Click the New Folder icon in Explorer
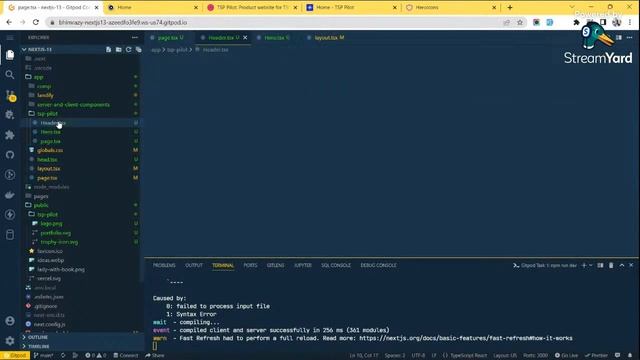 (118, 49)
